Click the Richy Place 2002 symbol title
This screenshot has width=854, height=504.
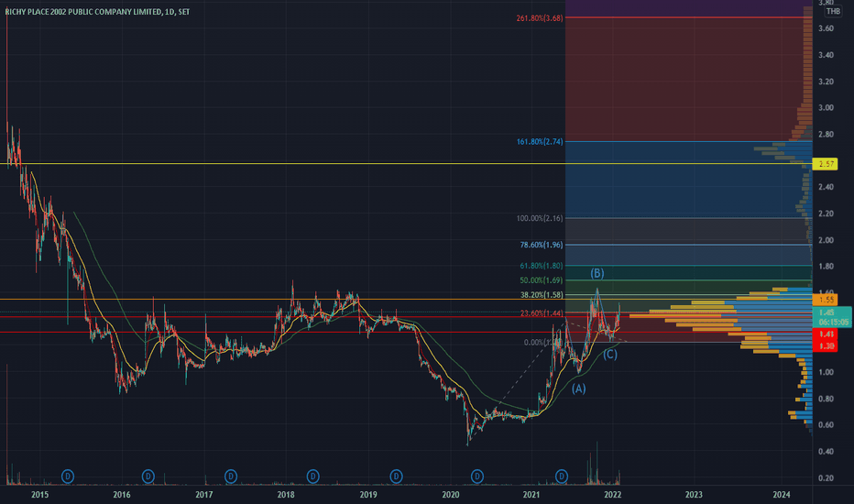[x=97, y=11]
